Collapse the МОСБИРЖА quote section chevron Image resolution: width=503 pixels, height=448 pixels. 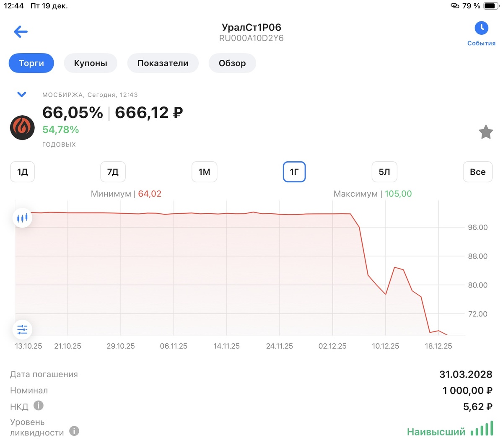click(21, 94)
